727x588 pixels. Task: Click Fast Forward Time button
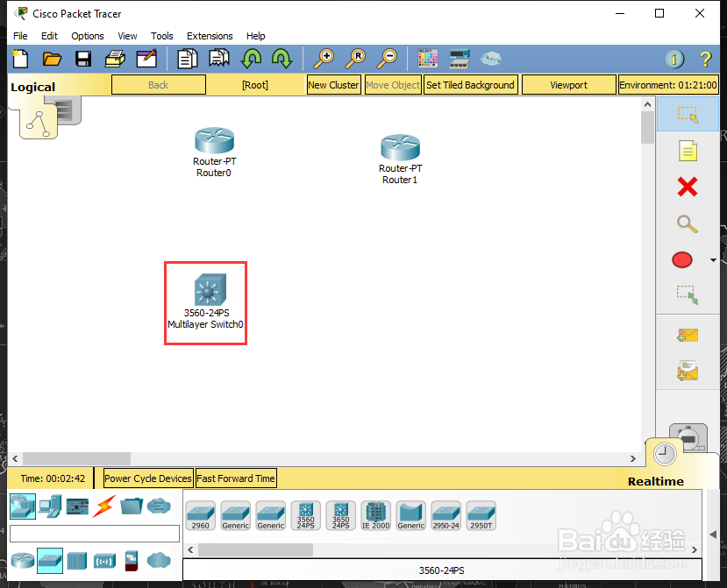click(x=236, y=478)
